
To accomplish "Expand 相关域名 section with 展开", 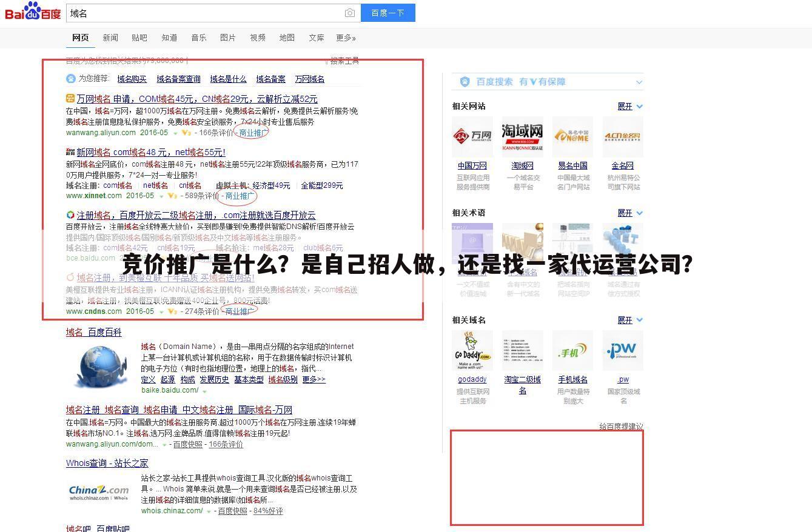I will pos(630,320).
